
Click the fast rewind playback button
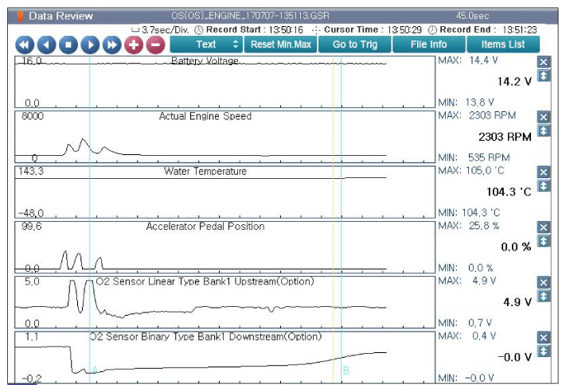click(25, 45)
